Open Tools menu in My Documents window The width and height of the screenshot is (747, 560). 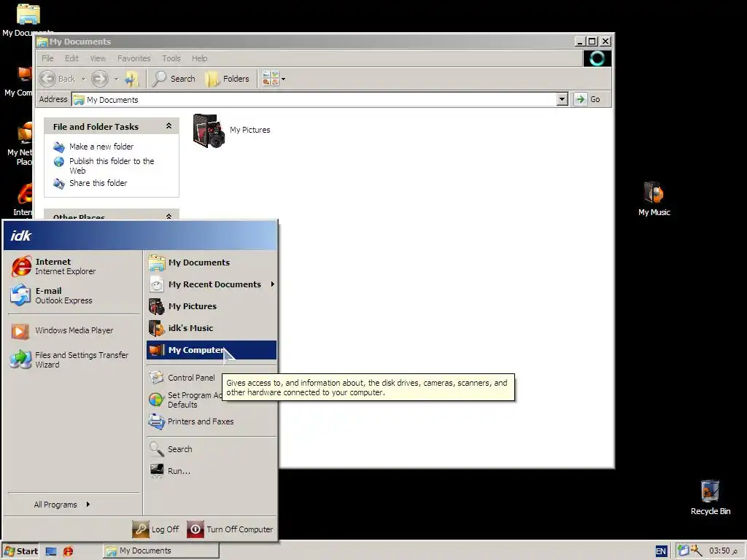coord(171,58)
